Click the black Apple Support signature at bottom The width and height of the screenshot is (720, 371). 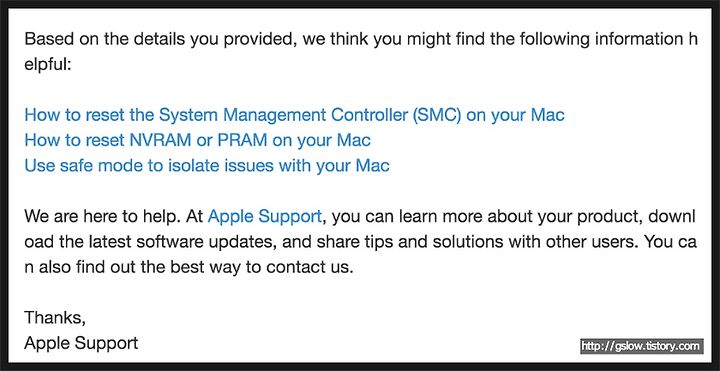point(81,343)
